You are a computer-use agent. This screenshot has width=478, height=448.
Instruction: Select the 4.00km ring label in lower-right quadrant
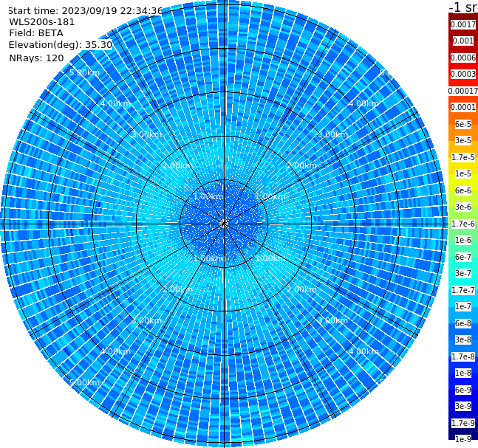pyautogui.click(x=363, y=351)
